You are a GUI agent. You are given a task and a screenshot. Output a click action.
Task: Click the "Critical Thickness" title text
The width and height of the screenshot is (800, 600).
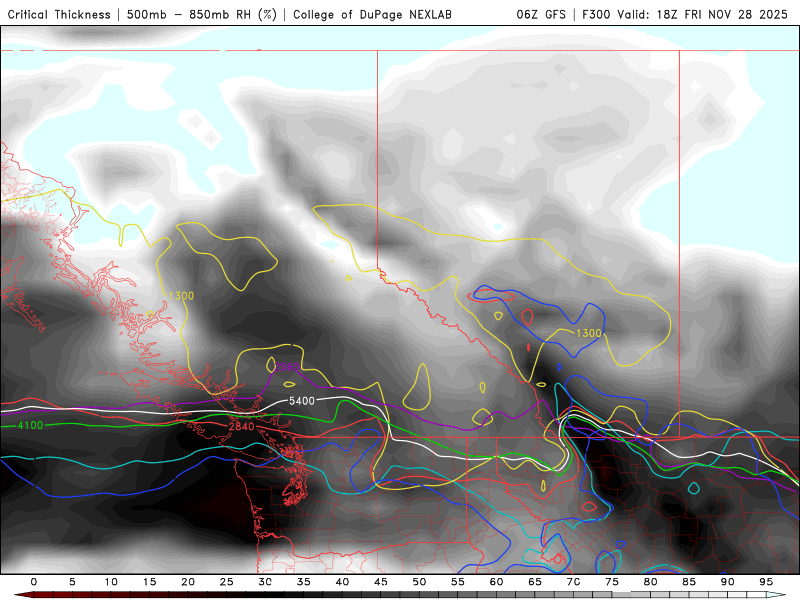click(x=59, y=14)
